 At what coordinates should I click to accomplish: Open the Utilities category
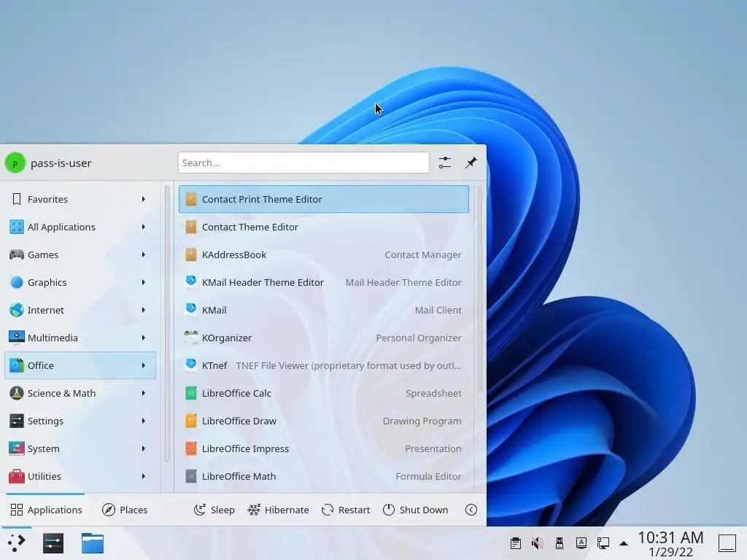pos(80,476)
